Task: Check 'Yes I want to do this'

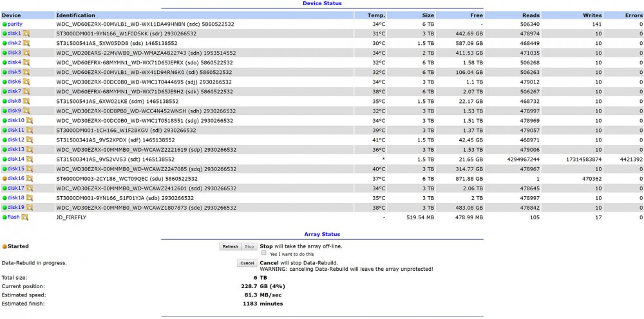Action: (x=264, y=253)
